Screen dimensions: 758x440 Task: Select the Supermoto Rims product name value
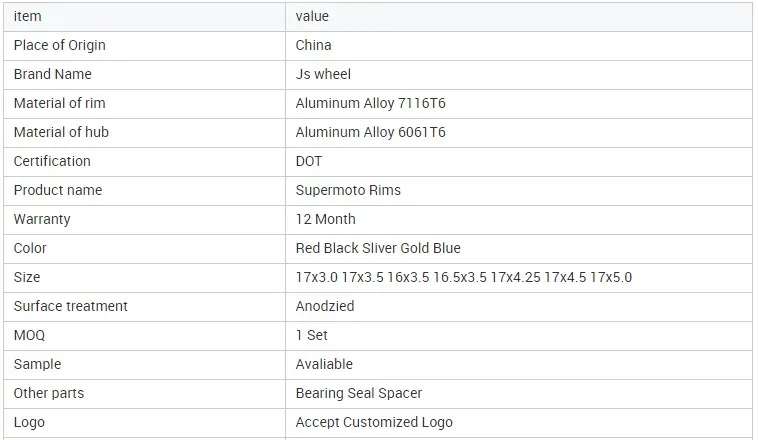tap(348, 191)
